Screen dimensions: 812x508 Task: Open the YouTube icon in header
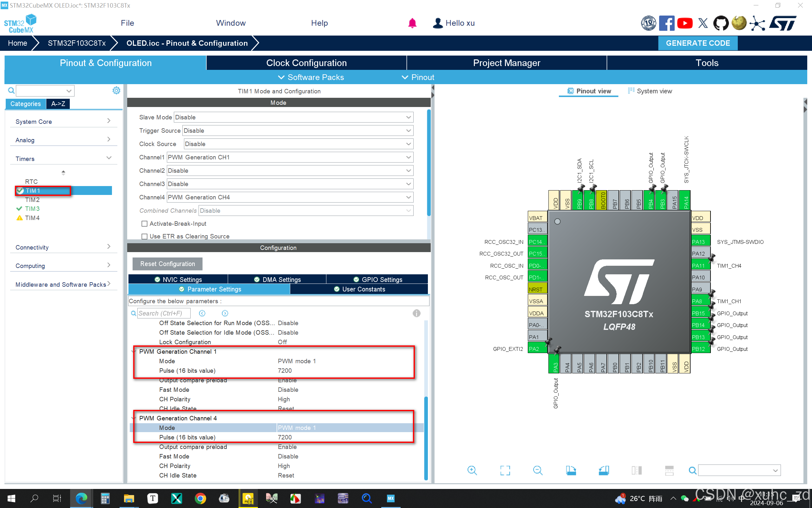[x=684, y=23]
